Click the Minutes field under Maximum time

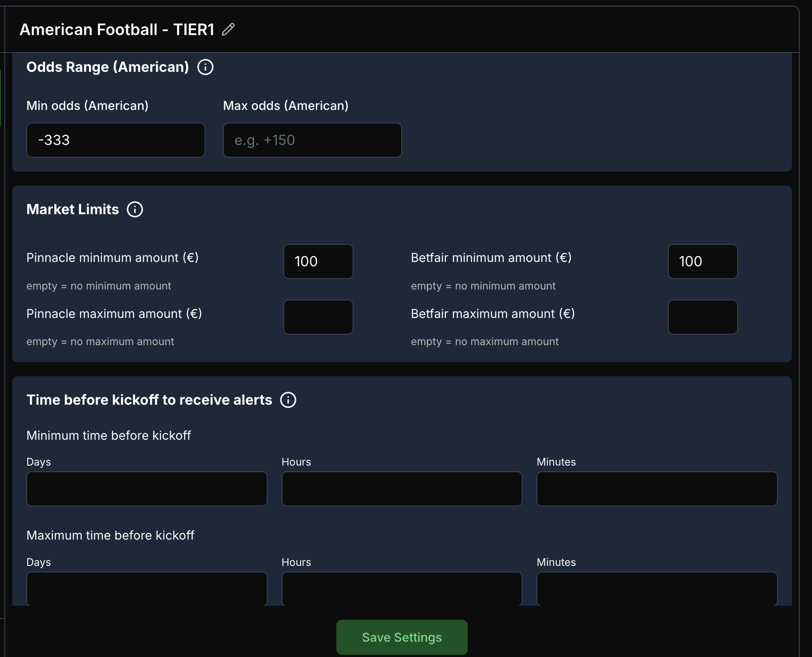coord(657,589)
